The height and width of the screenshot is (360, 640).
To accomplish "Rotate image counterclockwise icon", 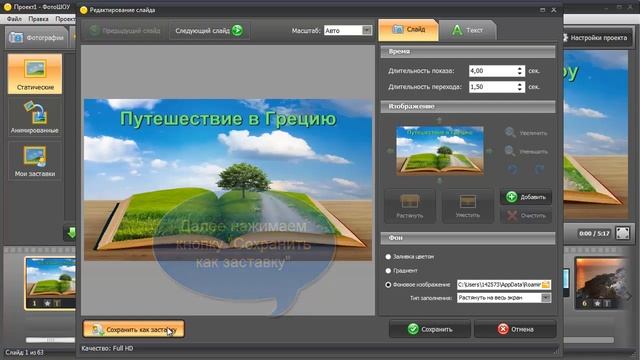I will click(x=513, y=169).
